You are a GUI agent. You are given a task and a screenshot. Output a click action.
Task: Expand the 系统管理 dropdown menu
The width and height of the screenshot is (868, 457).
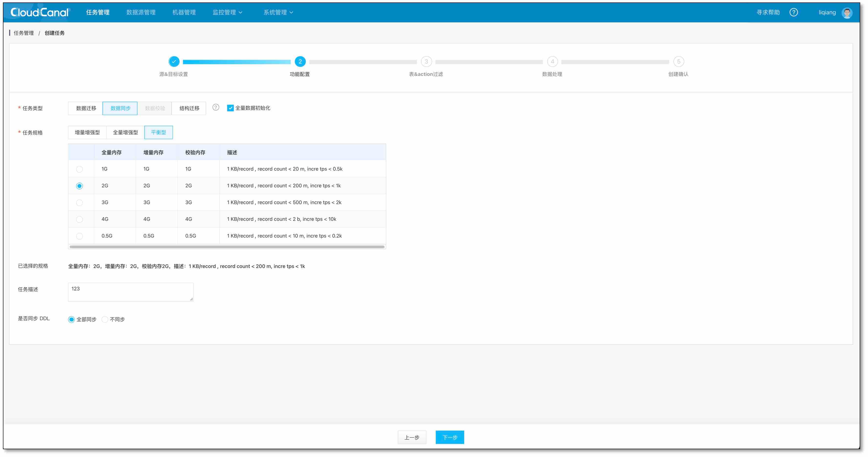(x=278, y=12)
